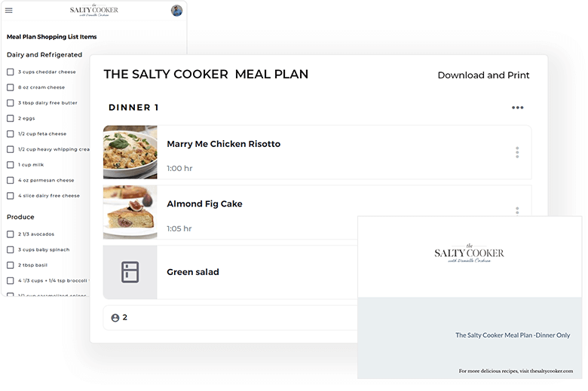Click the Green salad pantry item icon
Screen dimensions: 588x391
(x=130, y=272)
